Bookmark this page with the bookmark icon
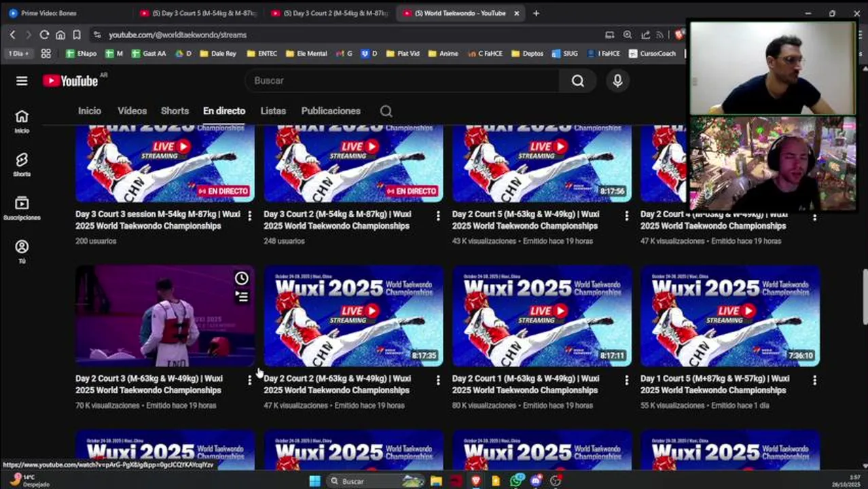 click(x=77, y=35)
